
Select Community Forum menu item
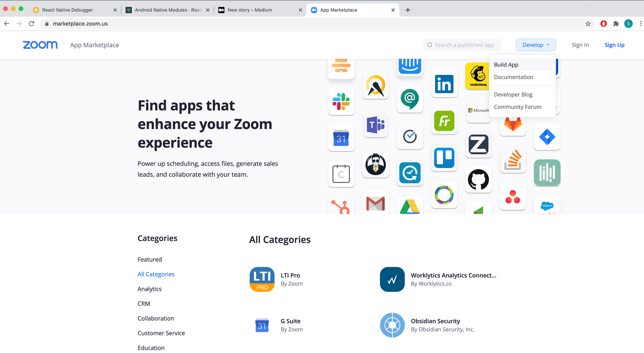[517, 107]
